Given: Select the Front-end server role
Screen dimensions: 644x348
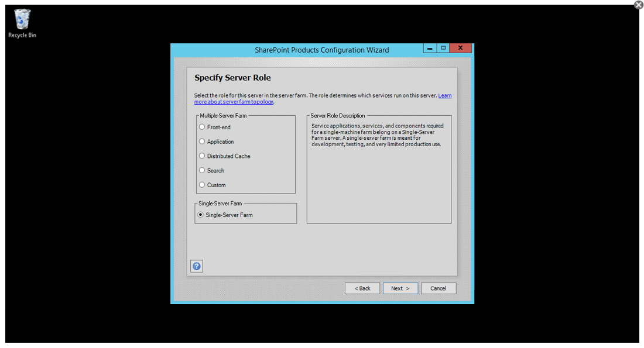Looking at the screenshot, I should pyautogui.click(x=202, y=128).
